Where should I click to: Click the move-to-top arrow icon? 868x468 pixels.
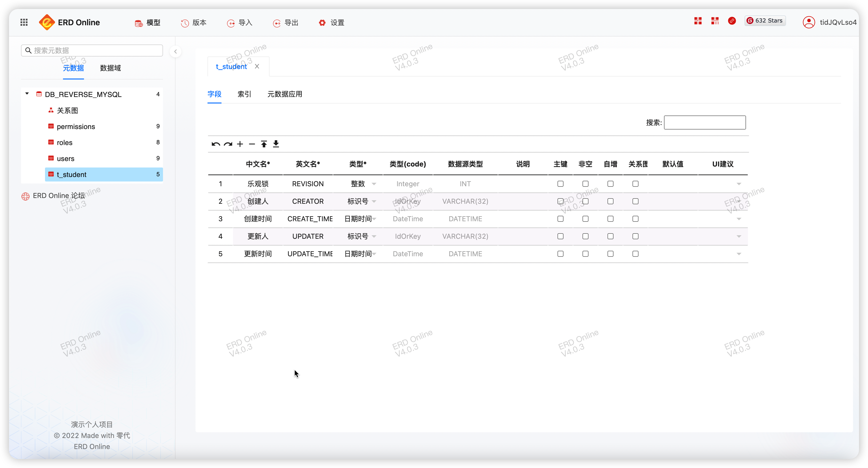pyautogui.click(x=264, y=144)
